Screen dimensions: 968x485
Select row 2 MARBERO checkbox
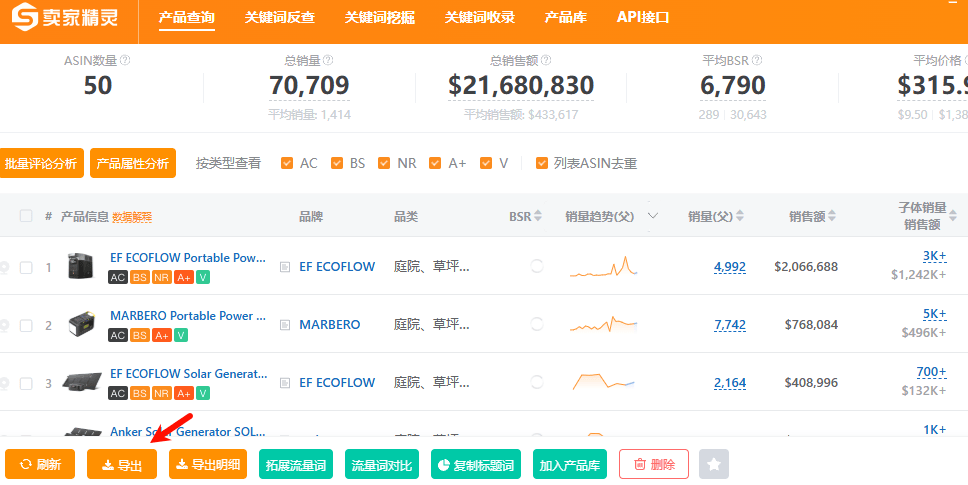(x=26, y=326)
